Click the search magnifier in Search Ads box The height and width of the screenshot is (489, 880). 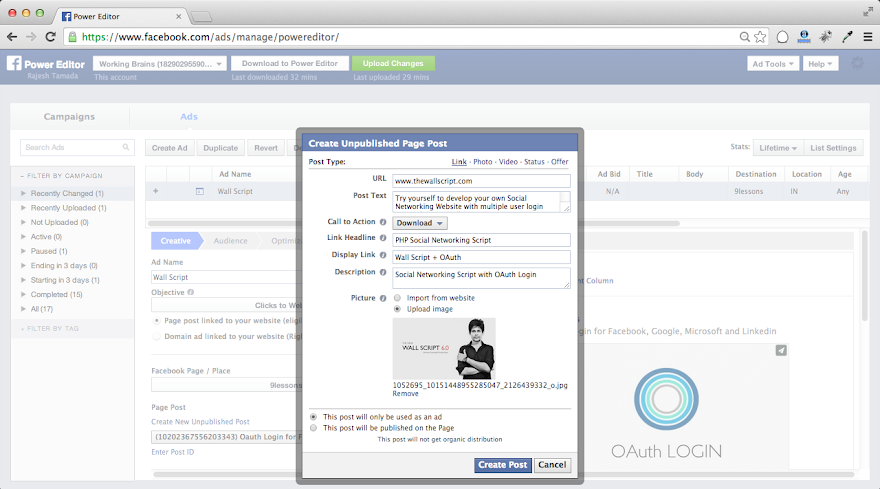tap(126, 147)
